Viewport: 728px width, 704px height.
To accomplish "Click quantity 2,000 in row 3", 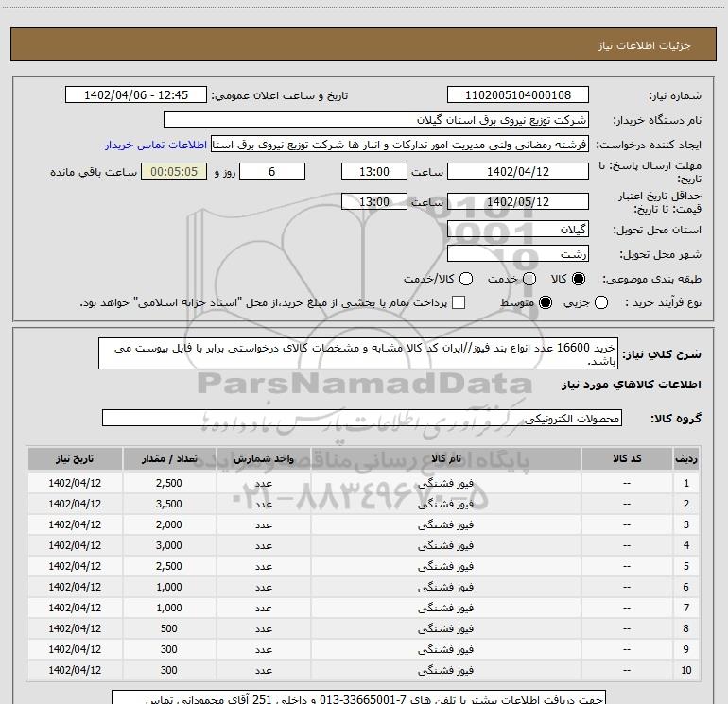I will (169, 524).
